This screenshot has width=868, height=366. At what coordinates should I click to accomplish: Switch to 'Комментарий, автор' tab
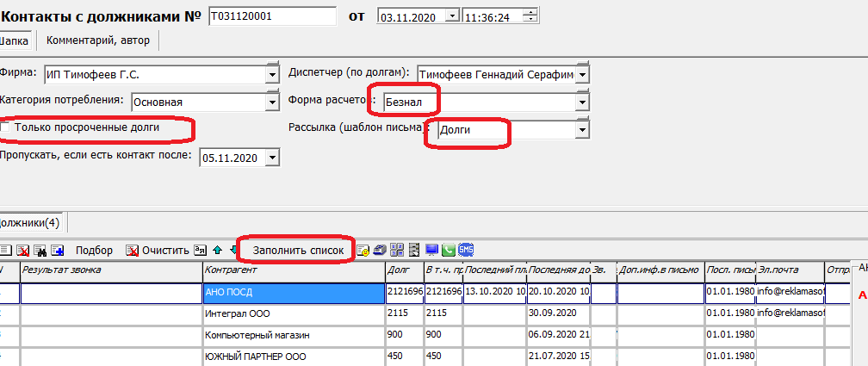click(x=97, y=40)
